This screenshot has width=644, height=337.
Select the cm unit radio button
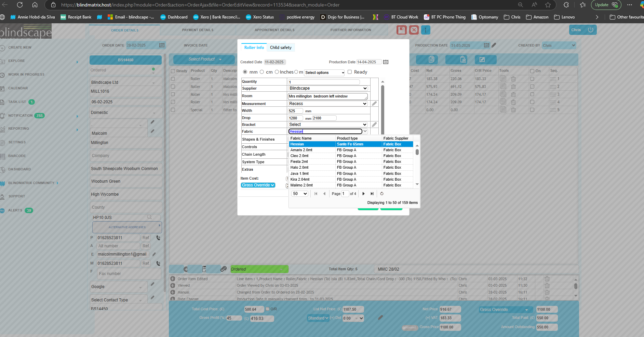[x=262, y=72]
